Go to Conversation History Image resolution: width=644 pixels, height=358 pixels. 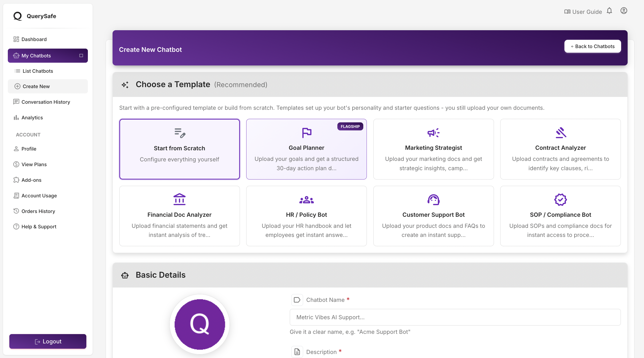pyautogui.click(x=46, y=102)
